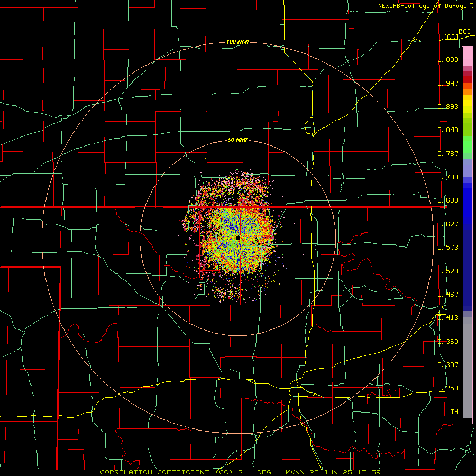This screenshot has width=476, height=476.
Task: Click the 0.840 scale value
Action: (448, 130)
